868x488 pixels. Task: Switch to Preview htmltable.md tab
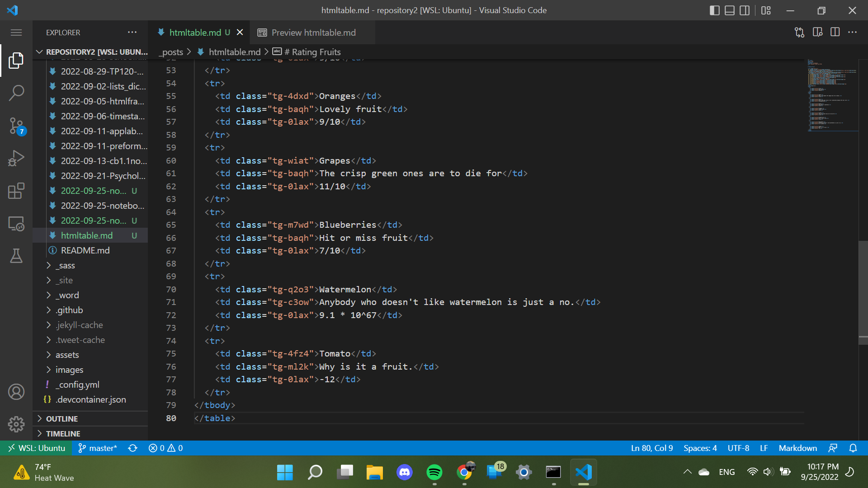(x=312, y=33)
